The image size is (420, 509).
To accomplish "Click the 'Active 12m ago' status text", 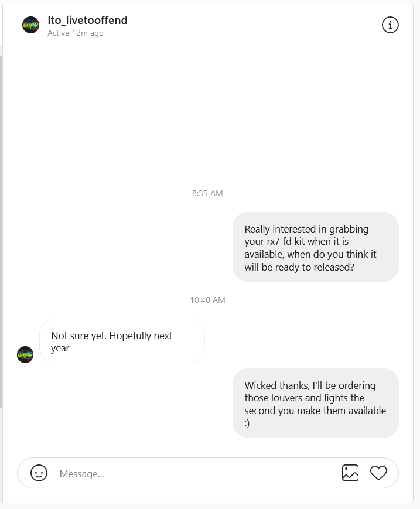I will coord(76,33).
